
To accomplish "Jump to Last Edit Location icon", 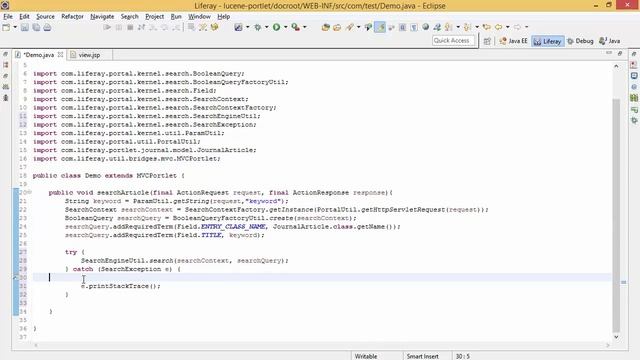I will (x=487, y=27).
